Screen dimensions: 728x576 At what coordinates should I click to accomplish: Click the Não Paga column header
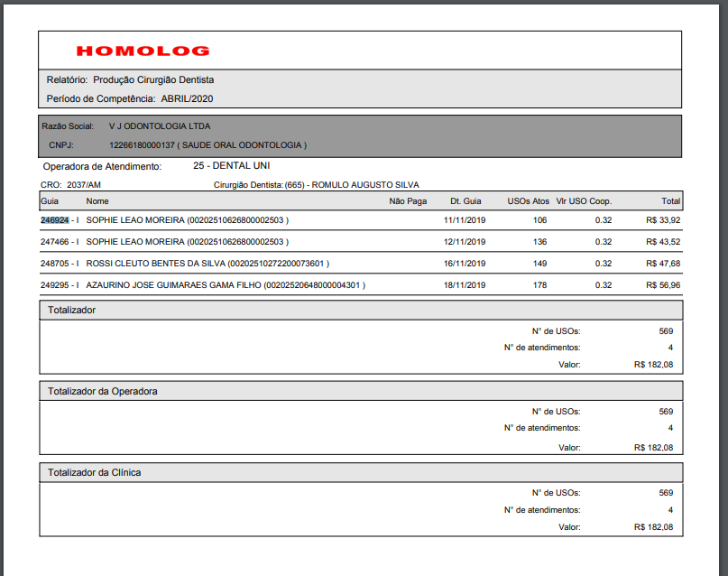point(408,201)
